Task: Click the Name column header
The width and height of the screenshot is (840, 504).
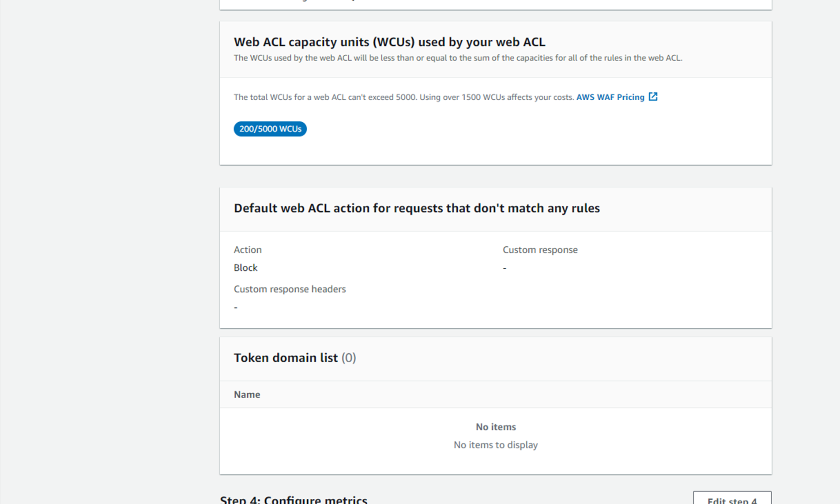Action: pos(247,395)
